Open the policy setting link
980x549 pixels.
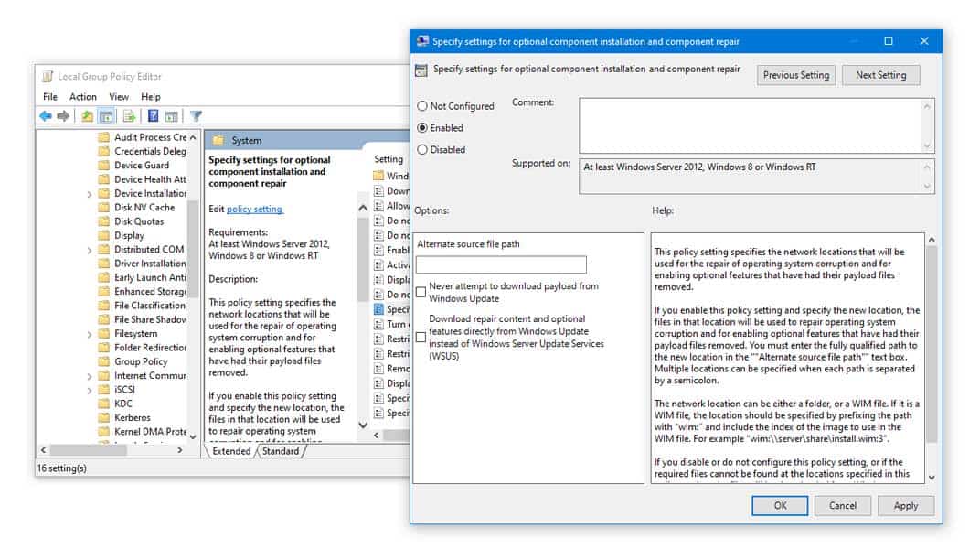[x=254, y=209]
